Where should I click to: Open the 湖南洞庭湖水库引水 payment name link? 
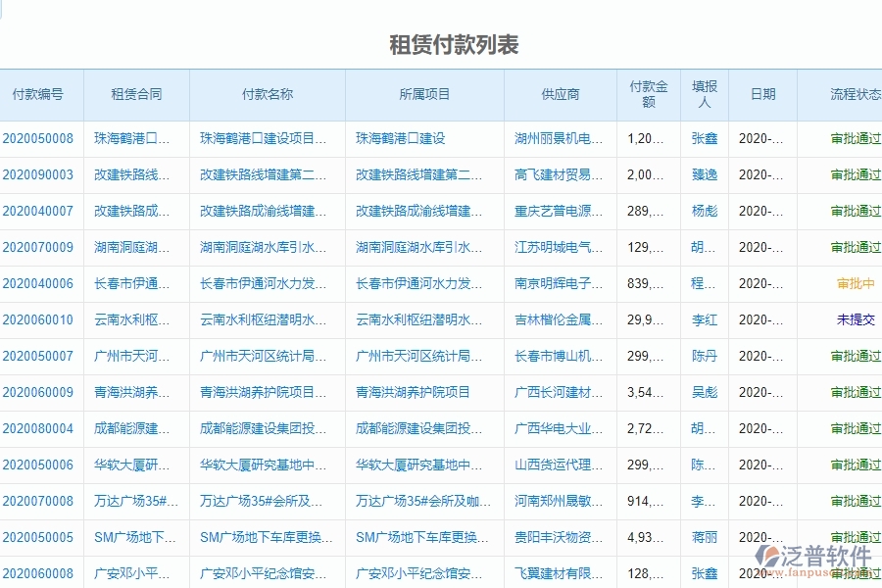[263, 247]
